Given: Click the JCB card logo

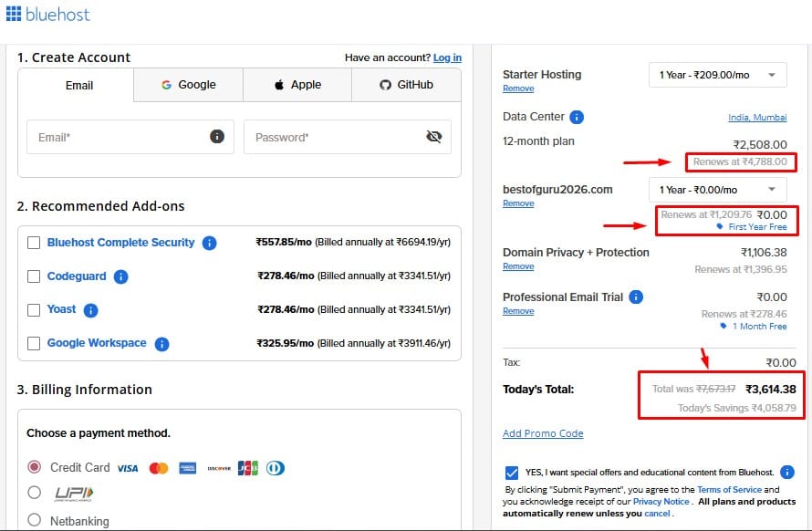Looking at the screenshot, I should click(248, 468).
